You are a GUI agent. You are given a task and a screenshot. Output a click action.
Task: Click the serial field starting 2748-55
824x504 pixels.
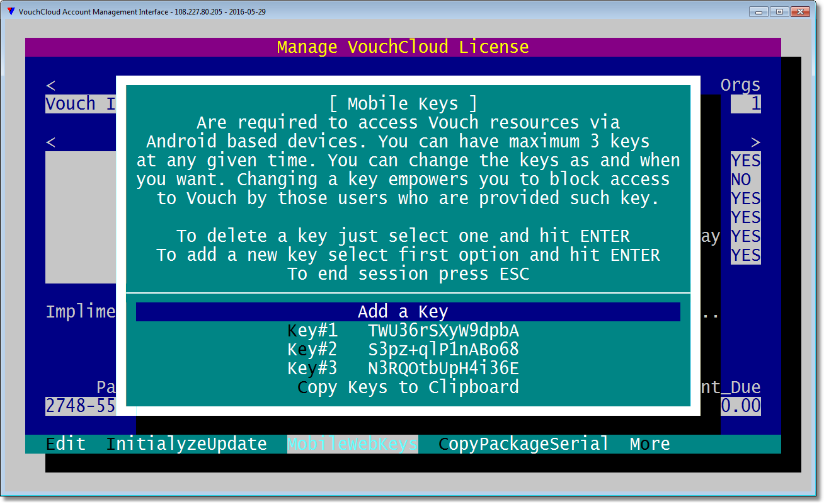click(81, 406)
